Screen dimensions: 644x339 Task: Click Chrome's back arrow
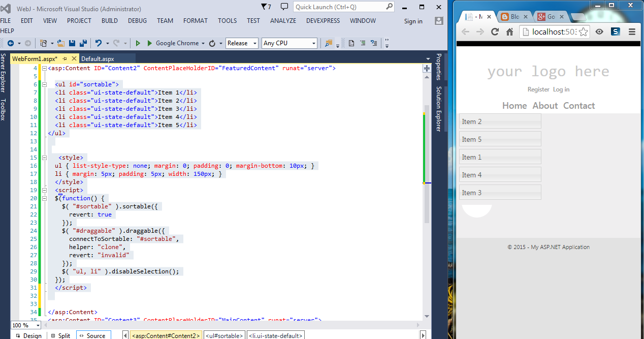coord(465,32)
